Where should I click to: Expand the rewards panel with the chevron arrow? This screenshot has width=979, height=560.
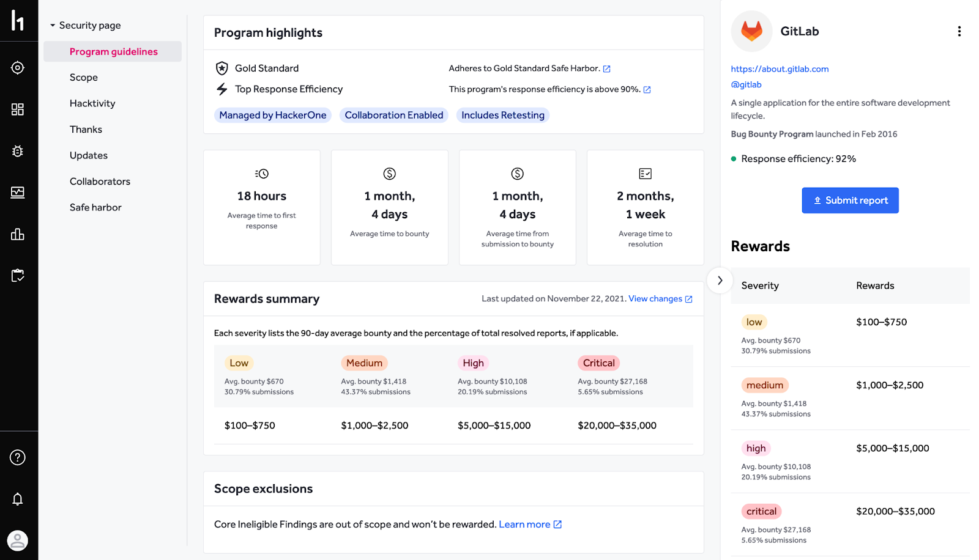coord(720,280)
